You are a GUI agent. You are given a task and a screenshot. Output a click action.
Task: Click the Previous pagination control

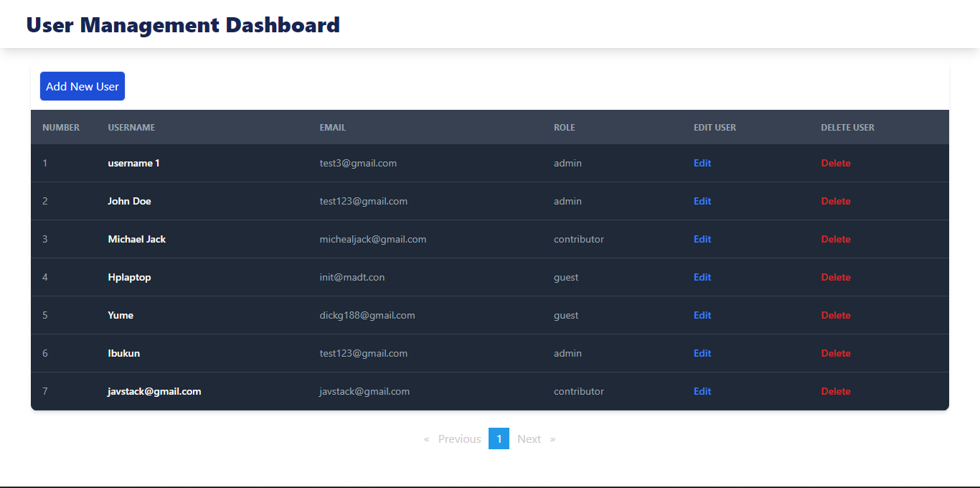(459, 438)
